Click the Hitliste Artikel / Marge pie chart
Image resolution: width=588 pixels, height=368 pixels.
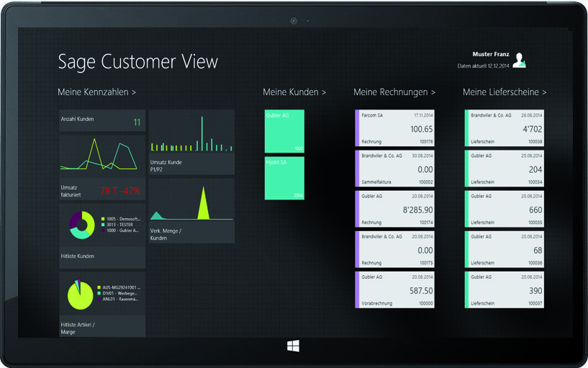point(80,295)
